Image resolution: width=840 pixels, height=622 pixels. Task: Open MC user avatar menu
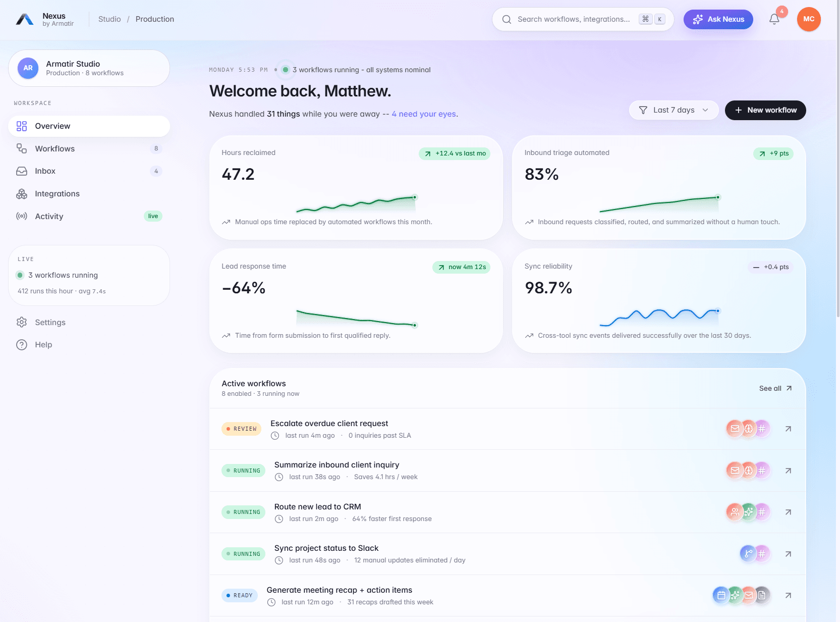click(x=809, y=19)
